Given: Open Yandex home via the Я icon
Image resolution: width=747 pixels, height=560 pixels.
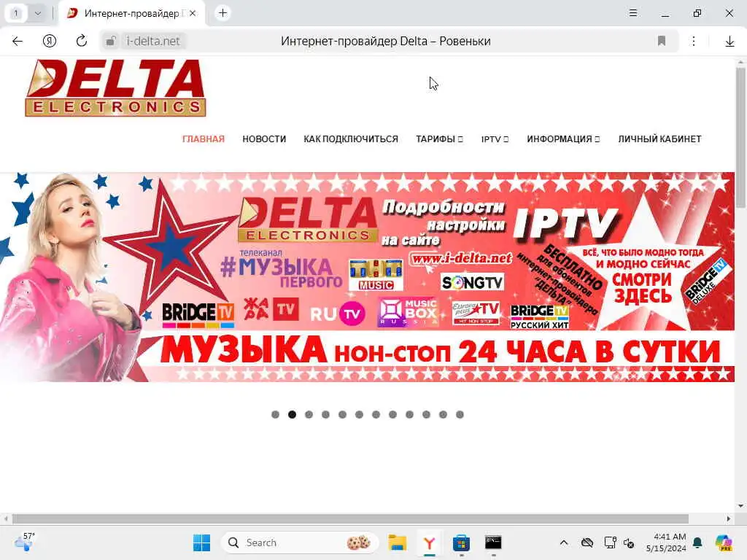Looking at the screenshot, I should [50, 42].
